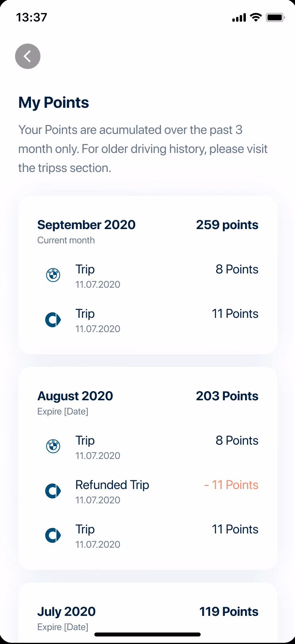
Task: Open the July 2020 heading
Action: pyautogui.click(x=67, y=612)
